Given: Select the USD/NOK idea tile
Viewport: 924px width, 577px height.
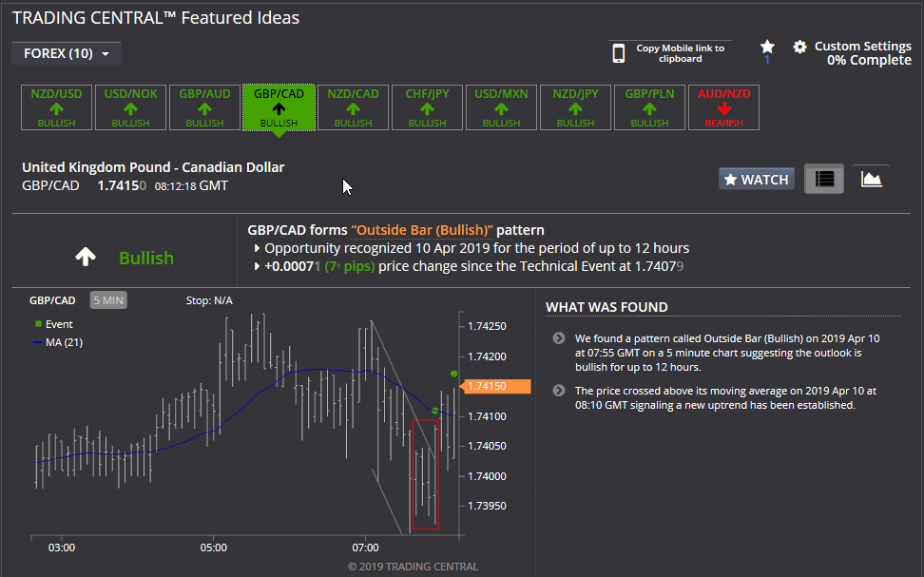Looking at the screenshot, I should tap(131, 107).
